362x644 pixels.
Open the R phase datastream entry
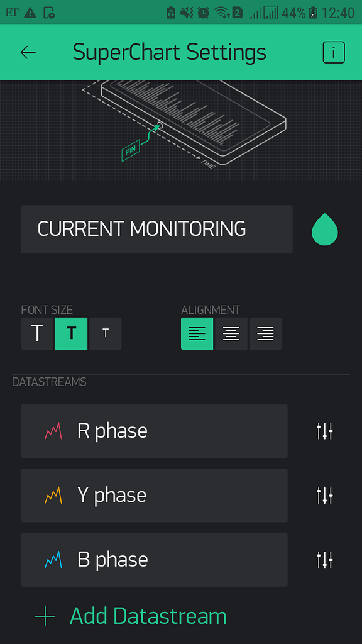(155, 431)
